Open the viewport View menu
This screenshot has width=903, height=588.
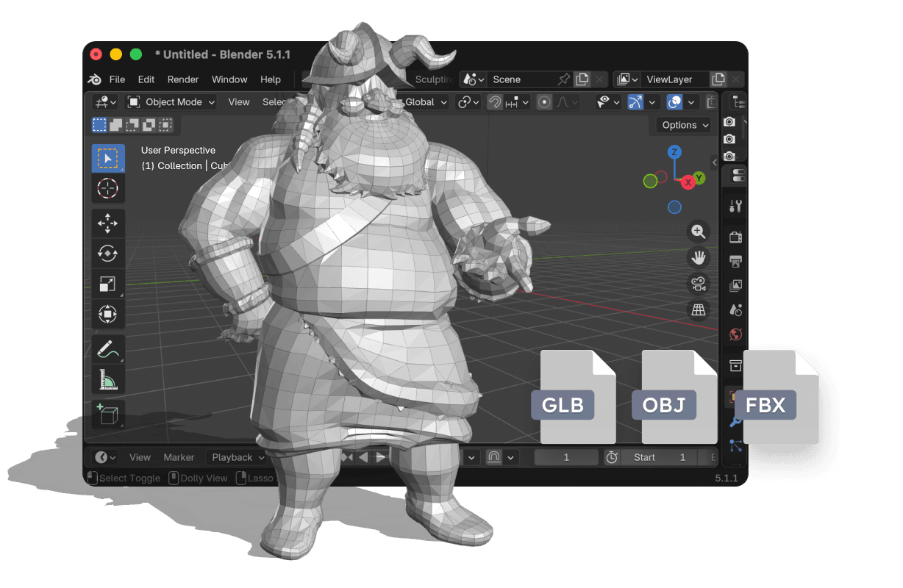[239, 102]
